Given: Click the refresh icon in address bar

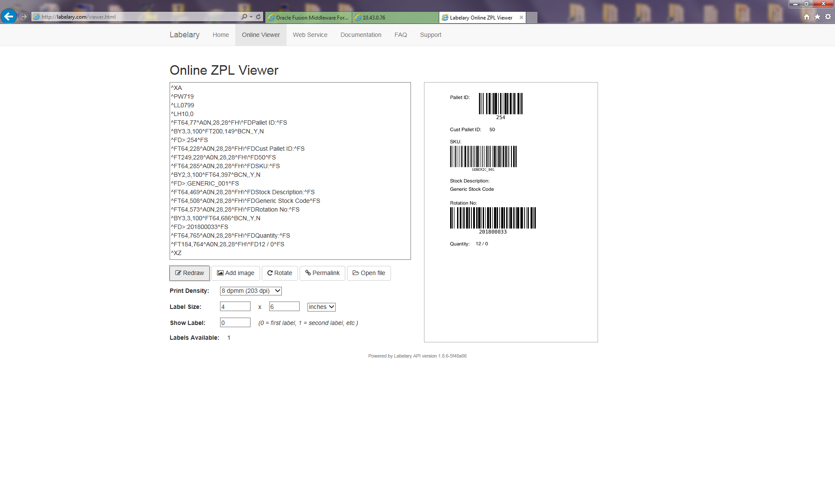Looking at the screenshot, I should tap(258, 17).
